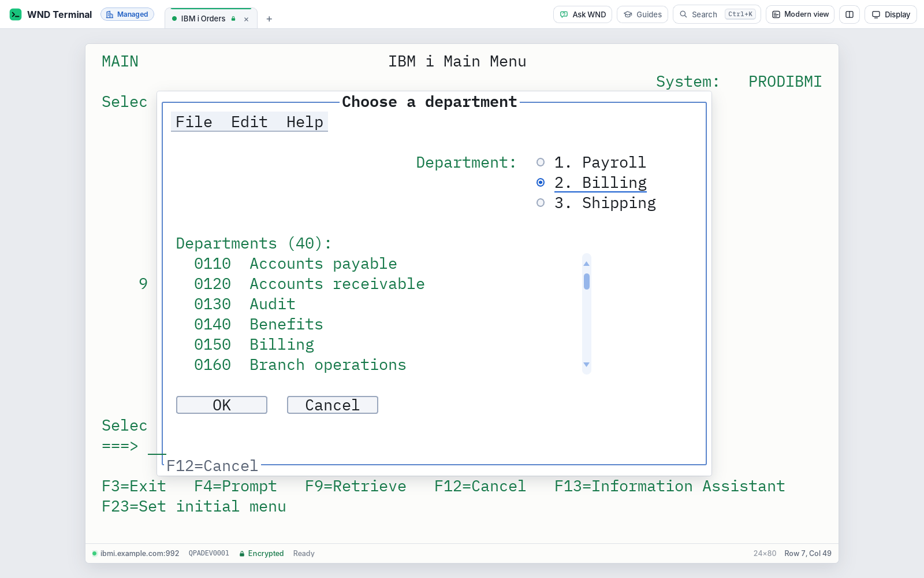
Task: Select 0120 Accounts receivable row
Action: (x=310, y=284)
